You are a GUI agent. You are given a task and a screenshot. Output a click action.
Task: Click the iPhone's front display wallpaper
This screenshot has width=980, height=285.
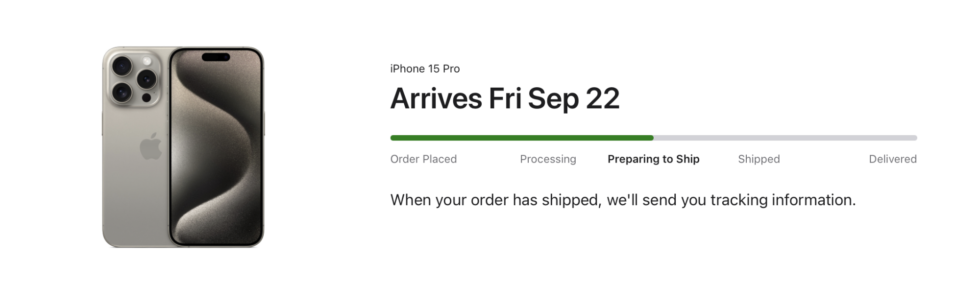[217, 157]
